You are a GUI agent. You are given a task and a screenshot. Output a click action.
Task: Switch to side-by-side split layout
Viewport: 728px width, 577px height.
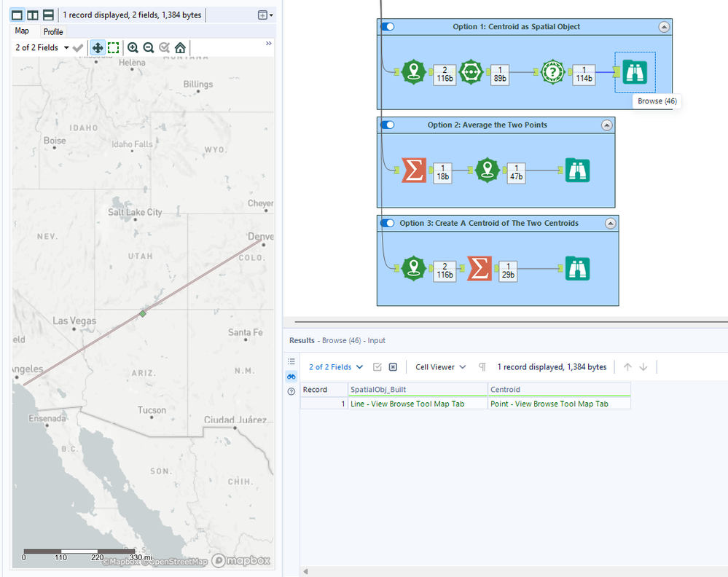33,15
